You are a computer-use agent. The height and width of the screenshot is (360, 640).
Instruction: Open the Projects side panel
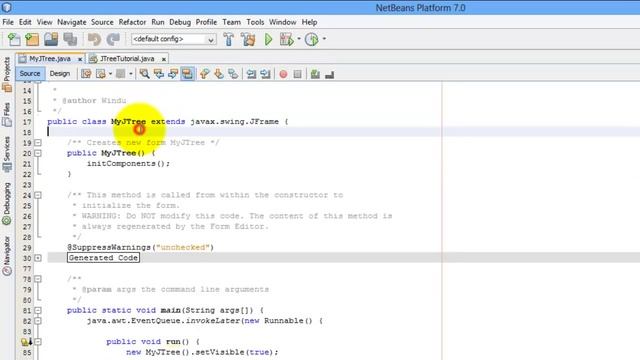[7, 74]
